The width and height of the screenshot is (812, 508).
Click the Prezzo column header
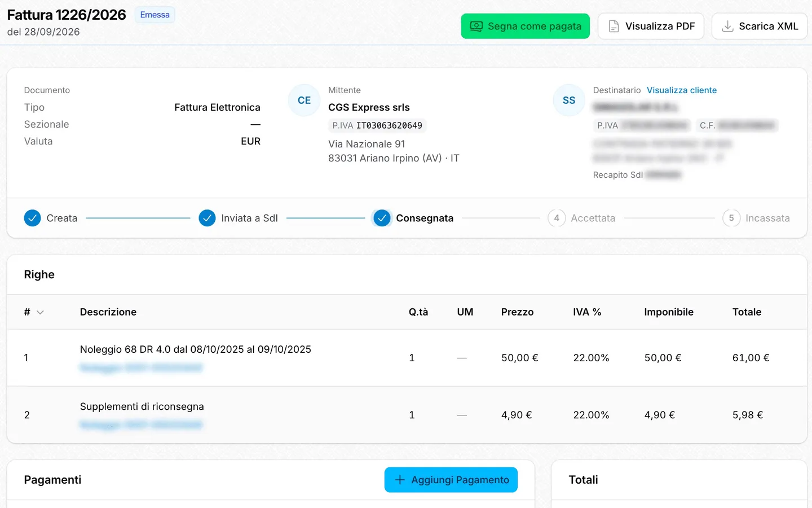point(517,312)
